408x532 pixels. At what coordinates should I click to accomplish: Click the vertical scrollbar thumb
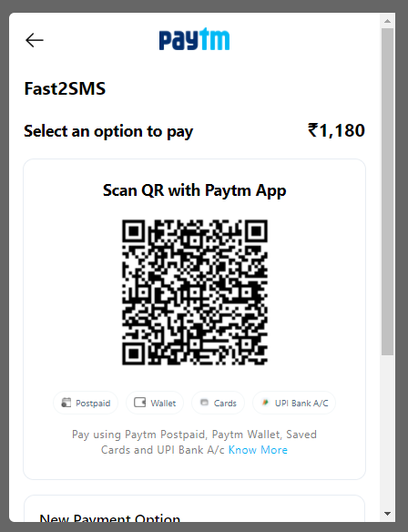click(387, 191)
